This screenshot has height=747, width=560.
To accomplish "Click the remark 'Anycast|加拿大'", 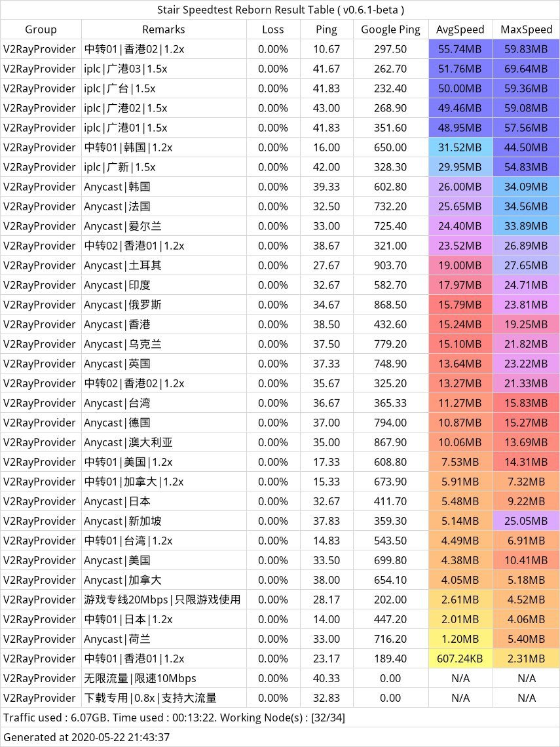I will point(123,580).
